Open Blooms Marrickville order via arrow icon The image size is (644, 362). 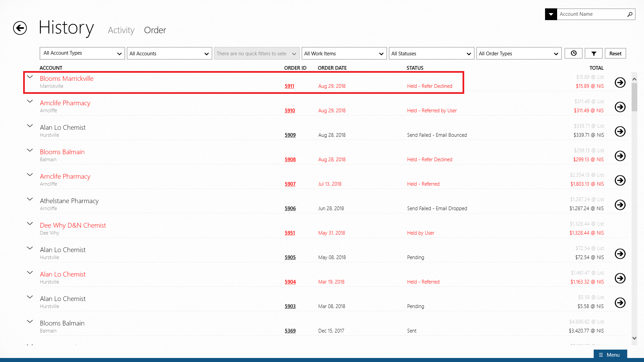click(x=620, y=82)
